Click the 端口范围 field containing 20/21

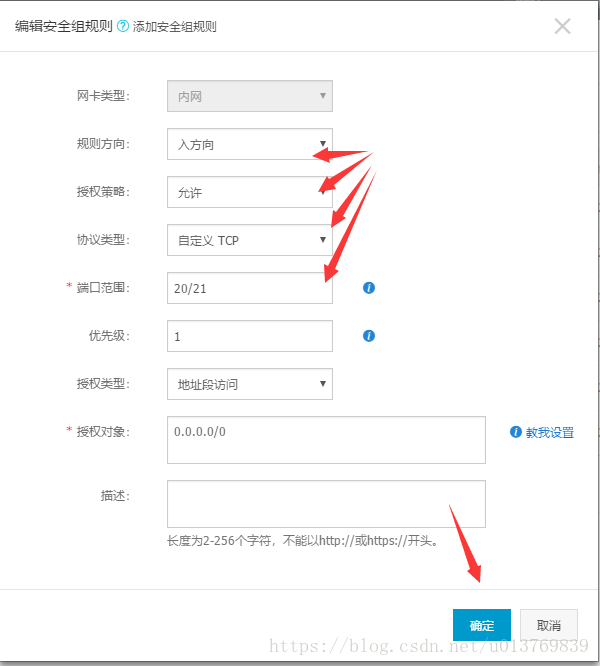250,288
